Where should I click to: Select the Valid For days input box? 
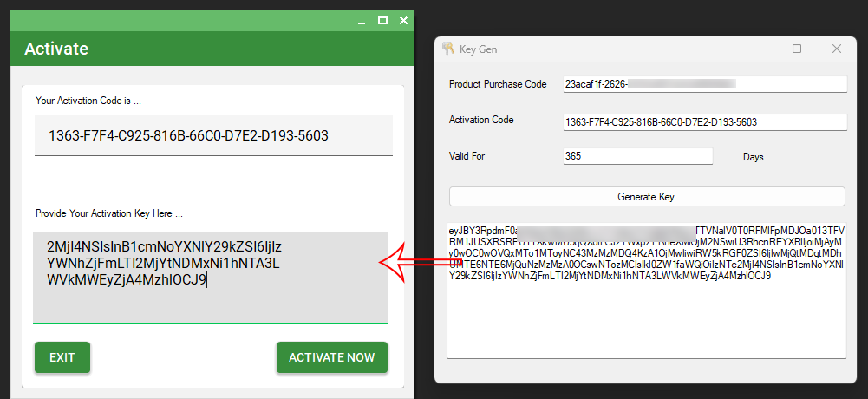pyautogui.click(x=636, y=156)
